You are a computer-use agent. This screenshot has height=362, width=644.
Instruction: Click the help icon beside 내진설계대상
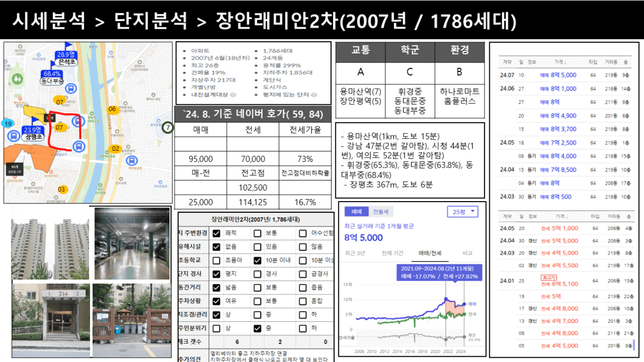click(x=233, y=95)
